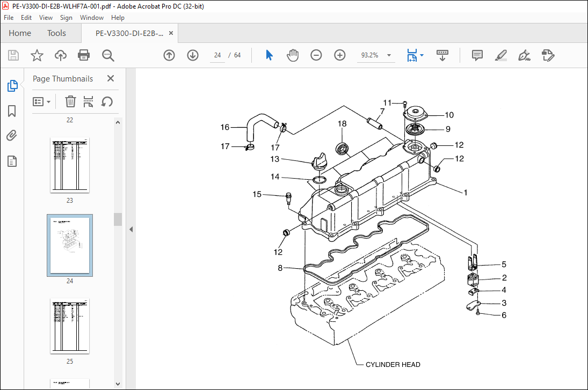
Task: Expand the fit page options arrow
Action: [422, 55]
